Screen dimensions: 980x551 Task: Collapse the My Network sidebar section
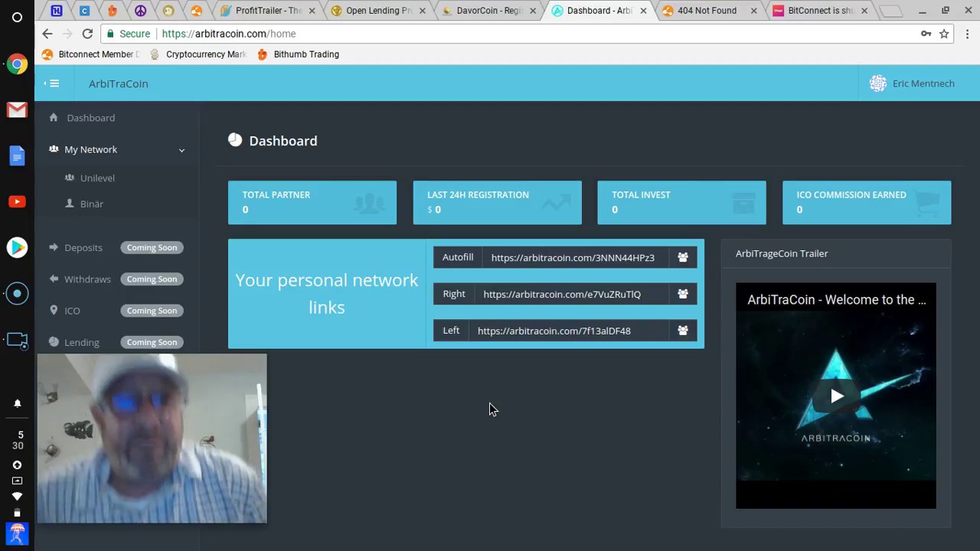coord(117,149)
